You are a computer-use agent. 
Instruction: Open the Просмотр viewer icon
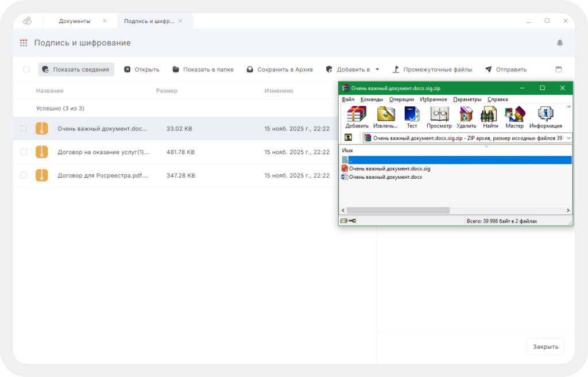coord(439,114)
